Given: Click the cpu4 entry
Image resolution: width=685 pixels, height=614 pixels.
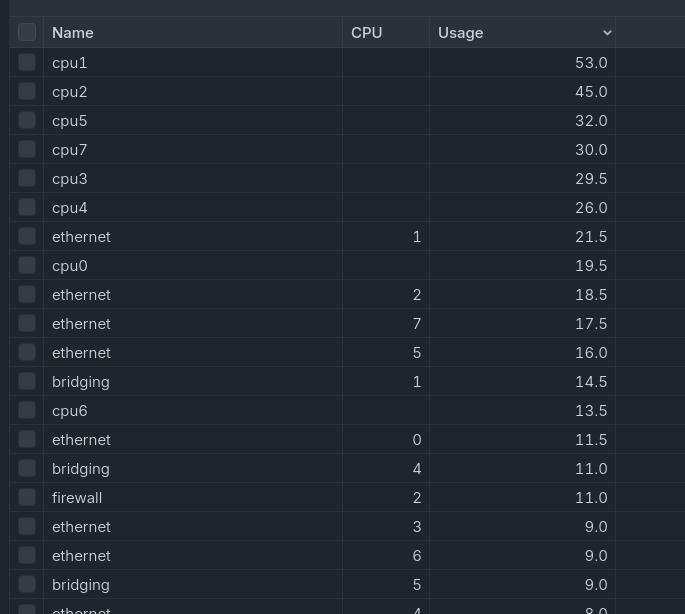Looking at the screenshot, I should (x=70, y=207).
